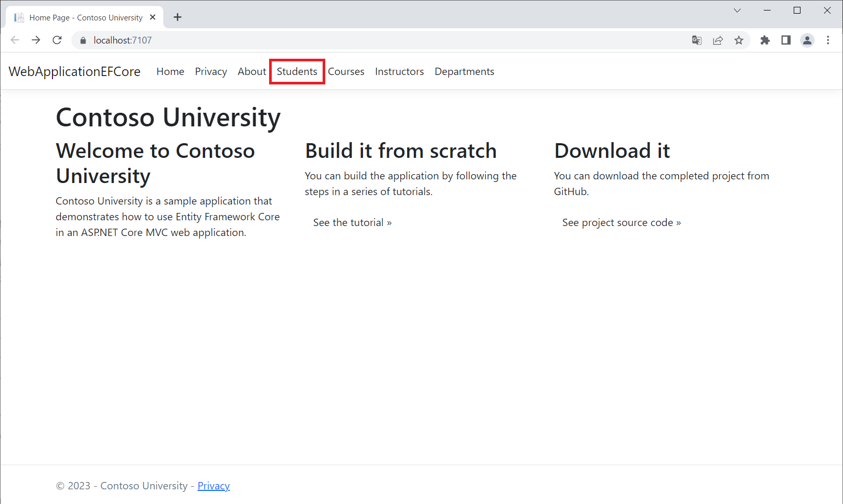
Task: Open a new tab with plus button
Action: [x=177, y=17]
